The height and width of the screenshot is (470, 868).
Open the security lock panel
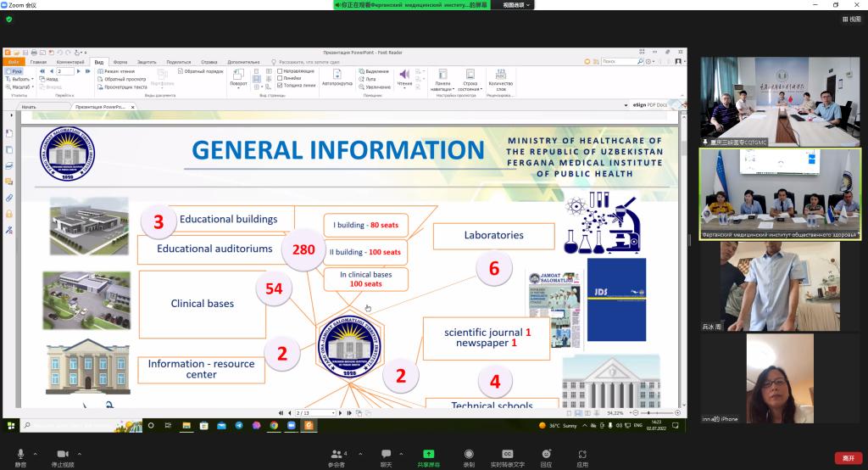coord(9,214)
